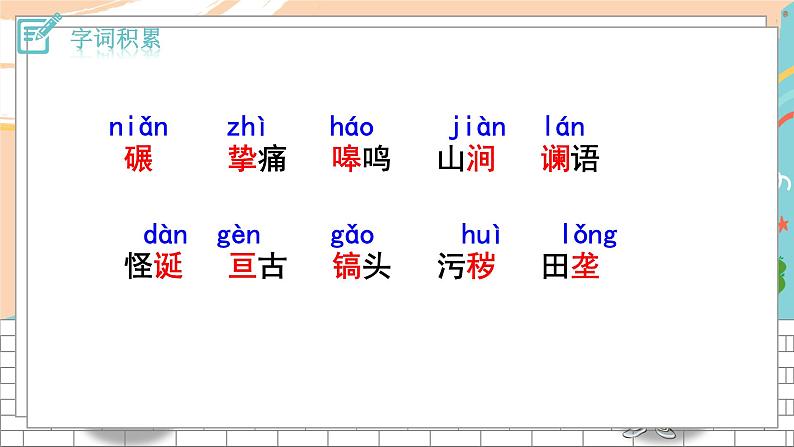Viewport: 794px width, 447px height.
Task: Click the pinyin huì
Action: point(481,235)
